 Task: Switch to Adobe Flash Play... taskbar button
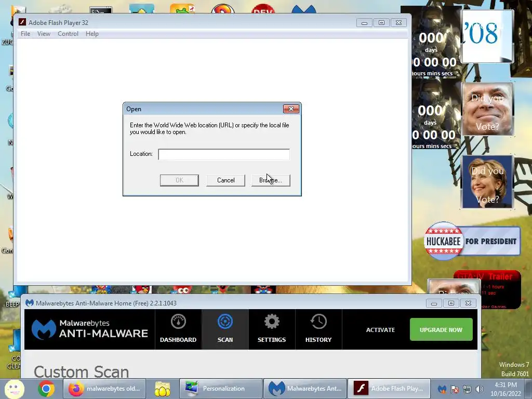point(389,389)
